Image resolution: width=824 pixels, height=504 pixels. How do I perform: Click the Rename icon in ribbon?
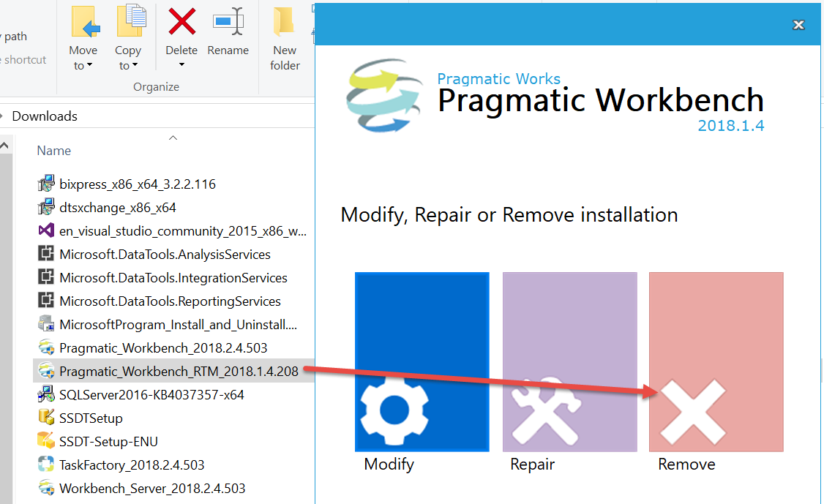[228, 22]
